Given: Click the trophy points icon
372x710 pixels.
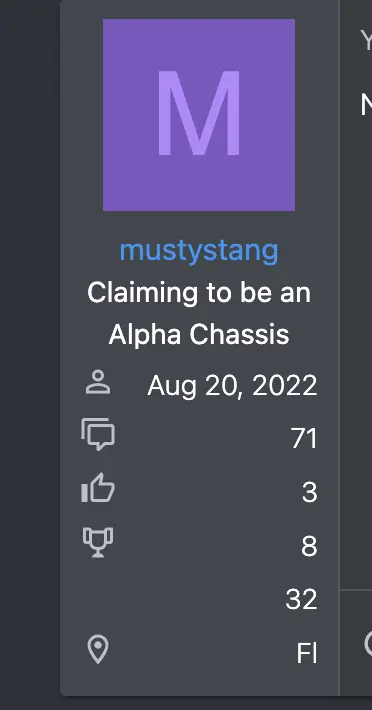Looking at the screenshot, I should pyautogui.click(x=98, y=542).
